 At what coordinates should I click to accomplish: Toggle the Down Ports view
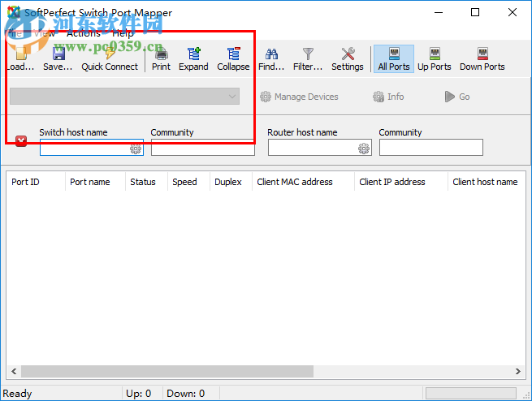[x=482, y=58]
